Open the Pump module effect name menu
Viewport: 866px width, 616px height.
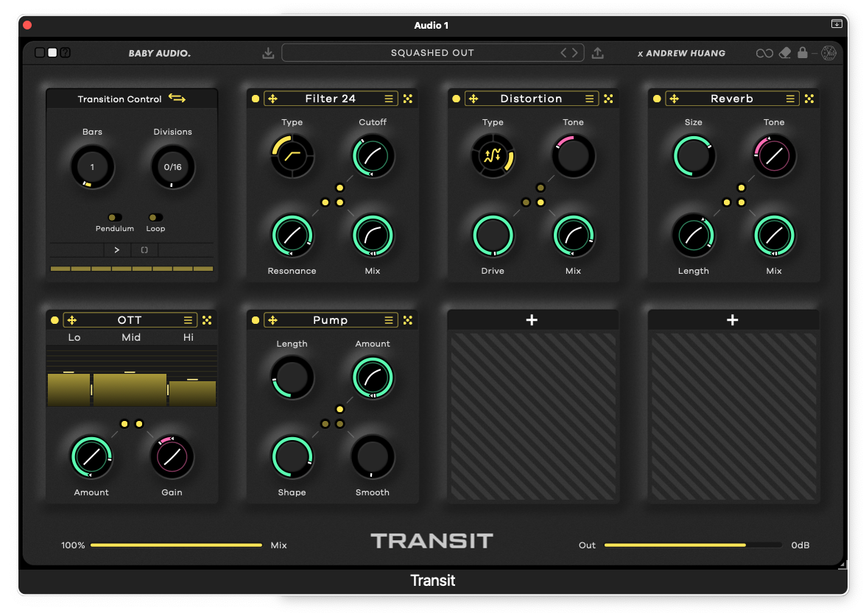click(x=330, y=320)
